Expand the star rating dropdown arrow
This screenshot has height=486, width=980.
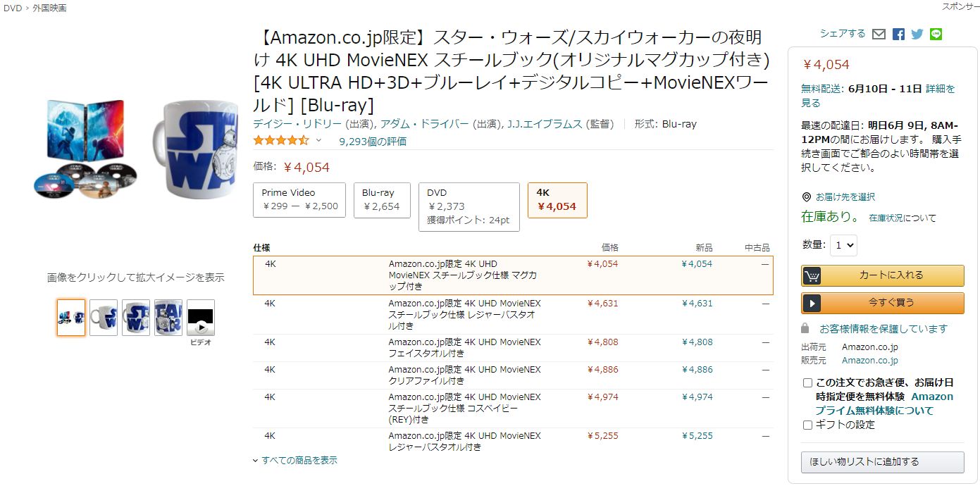point(318,140)
